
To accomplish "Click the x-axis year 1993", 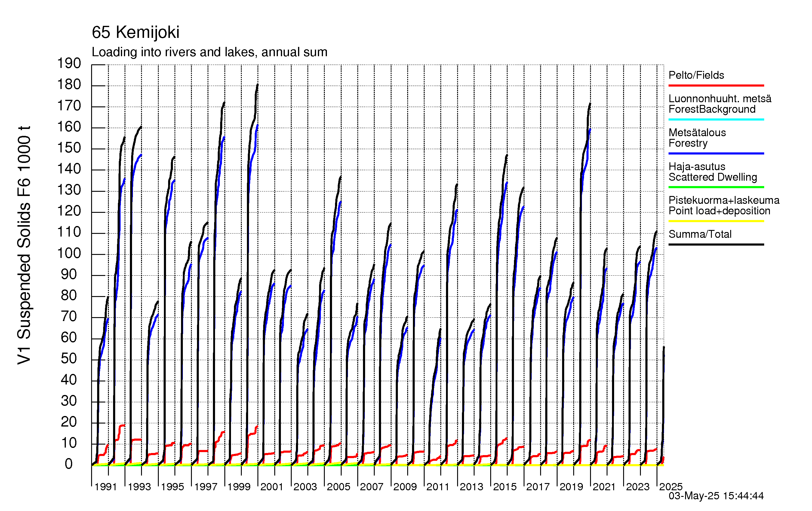I will [139, 487].
